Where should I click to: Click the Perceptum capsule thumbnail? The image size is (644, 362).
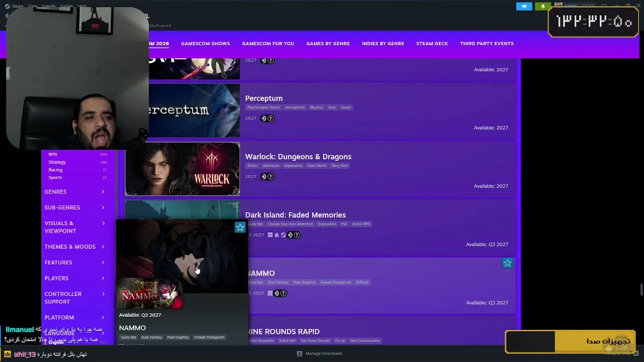click(194, 111)
